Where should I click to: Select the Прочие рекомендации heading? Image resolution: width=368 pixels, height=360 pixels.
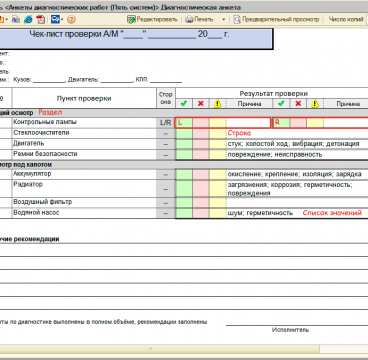29,239
